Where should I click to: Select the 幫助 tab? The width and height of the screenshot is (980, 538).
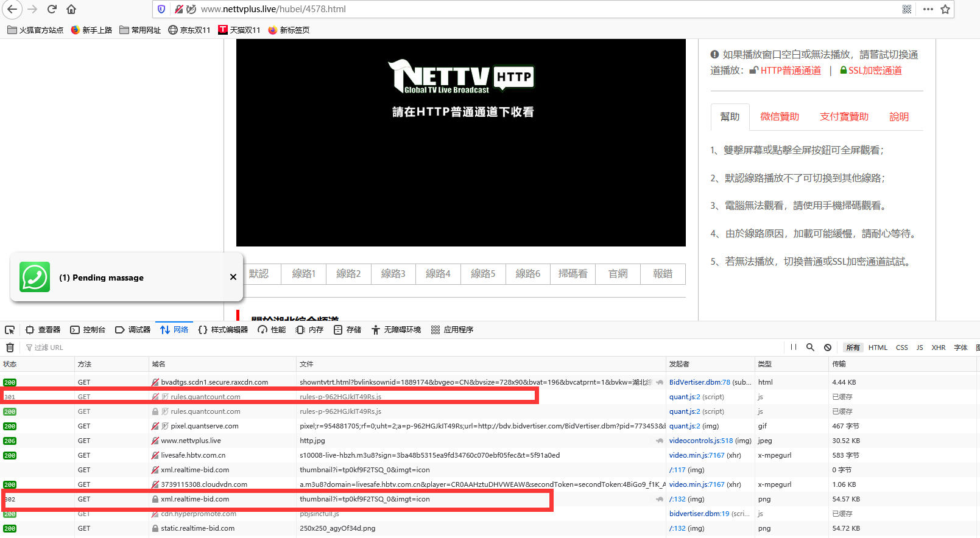[730, 117]
